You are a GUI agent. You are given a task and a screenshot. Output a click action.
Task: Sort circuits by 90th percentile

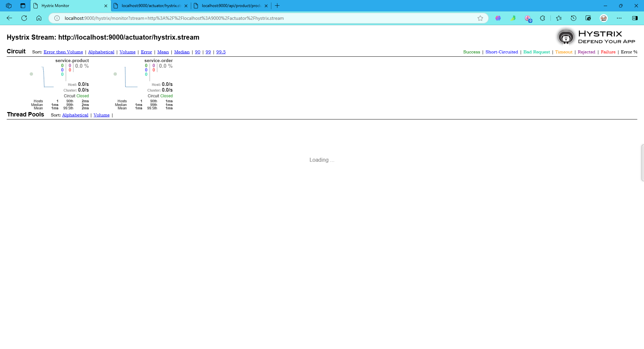198,52
